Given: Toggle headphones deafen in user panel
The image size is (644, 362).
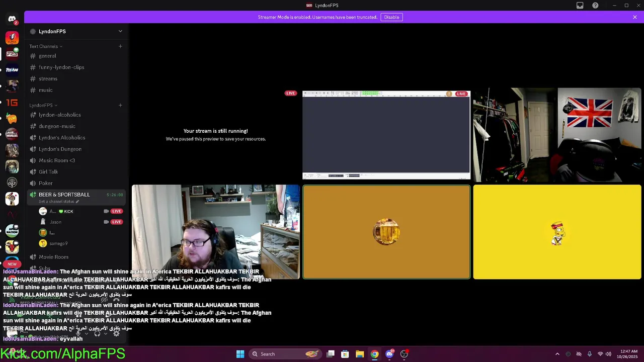Looking at the screenshot, I should tap(97, 333).
